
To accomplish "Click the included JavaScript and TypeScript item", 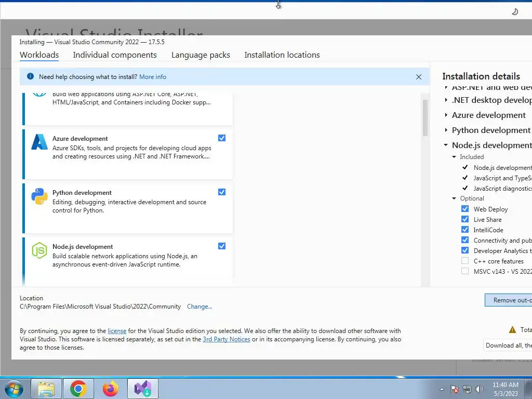I will pos(502,178).
